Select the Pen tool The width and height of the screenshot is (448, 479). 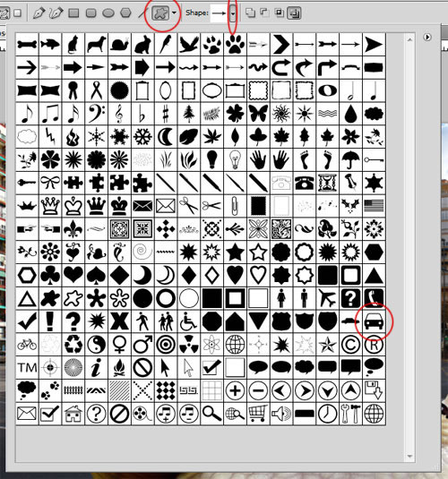39,13
